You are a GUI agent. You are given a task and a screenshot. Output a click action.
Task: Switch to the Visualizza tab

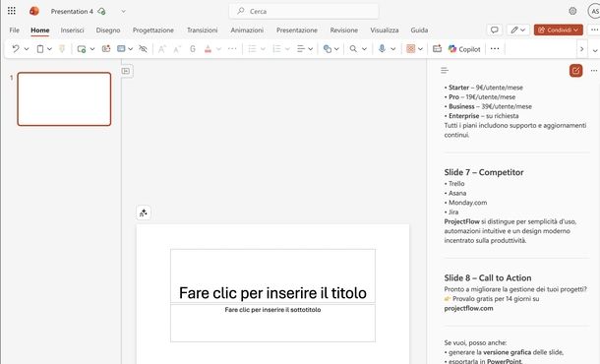[x=385, y=30]
